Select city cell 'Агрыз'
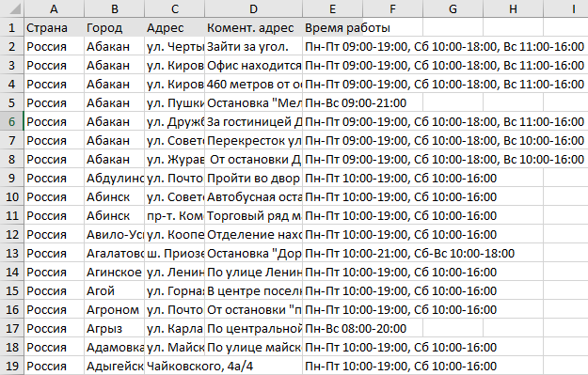Viewport: 588px width, 375px height. coord(115,329)
